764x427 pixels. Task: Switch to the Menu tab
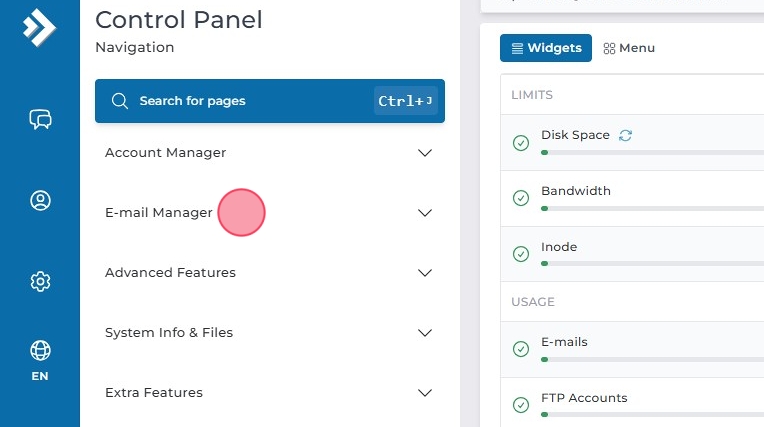click(629, 48)
